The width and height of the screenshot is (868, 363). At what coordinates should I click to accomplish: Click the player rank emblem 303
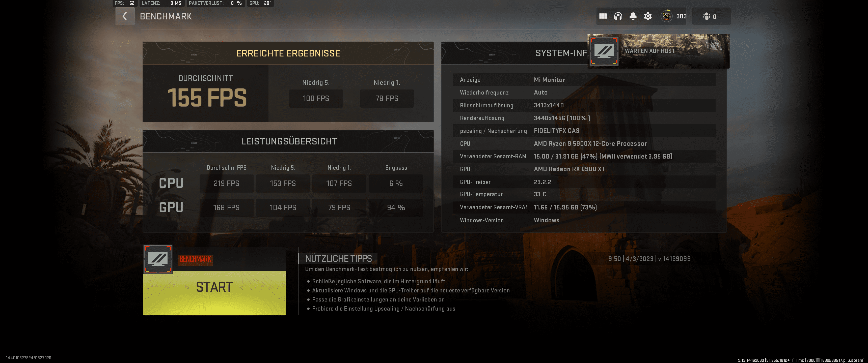click(666, 16)
